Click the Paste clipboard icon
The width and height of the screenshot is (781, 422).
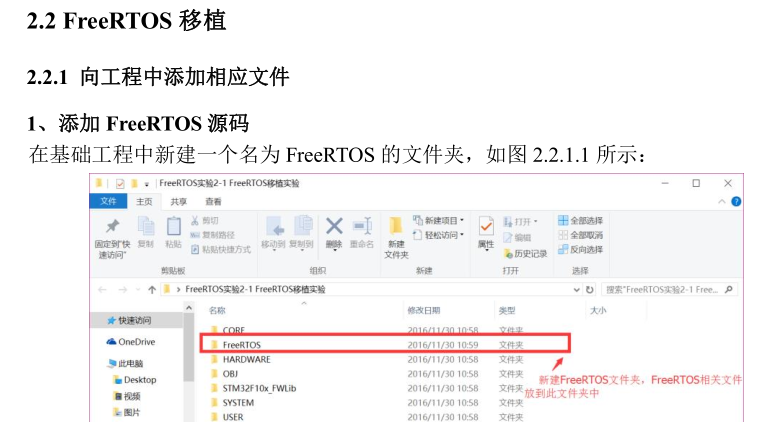coord(173,226)
